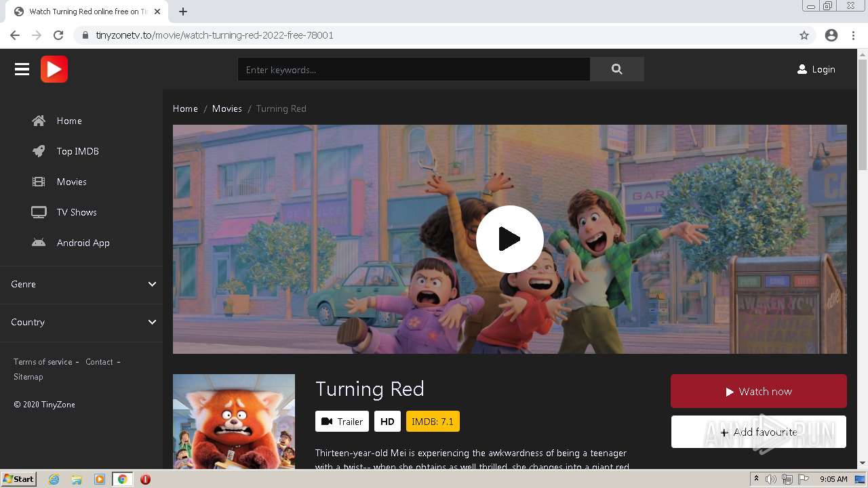Screen dimensions: 868x488
Task: Go to Home in the sidebar
Action: [69, 121]
